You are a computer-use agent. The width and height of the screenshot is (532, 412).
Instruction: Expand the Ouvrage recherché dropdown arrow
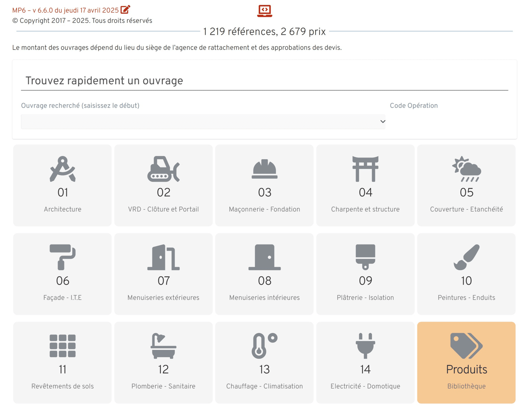click(383, 122)
